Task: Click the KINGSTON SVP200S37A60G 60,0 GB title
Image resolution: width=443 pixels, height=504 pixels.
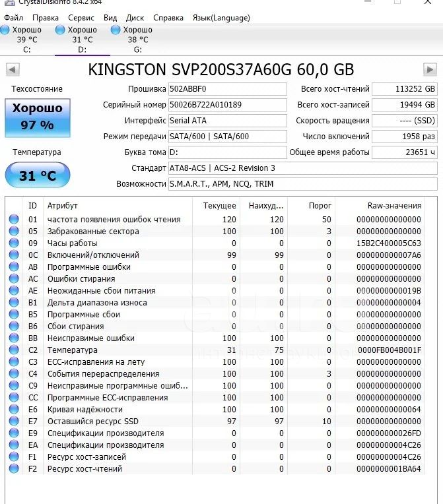Action: tap(221, 70)
